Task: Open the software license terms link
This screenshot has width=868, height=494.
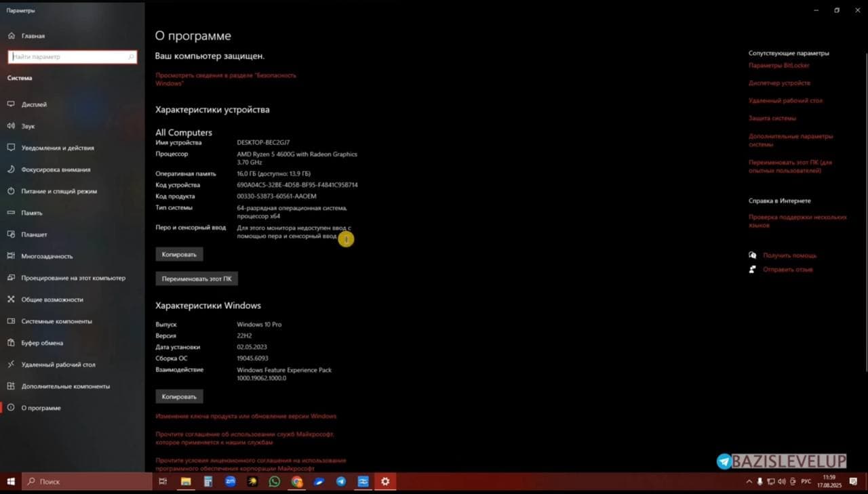Action: pyautogui.click(x=251, y=464)
